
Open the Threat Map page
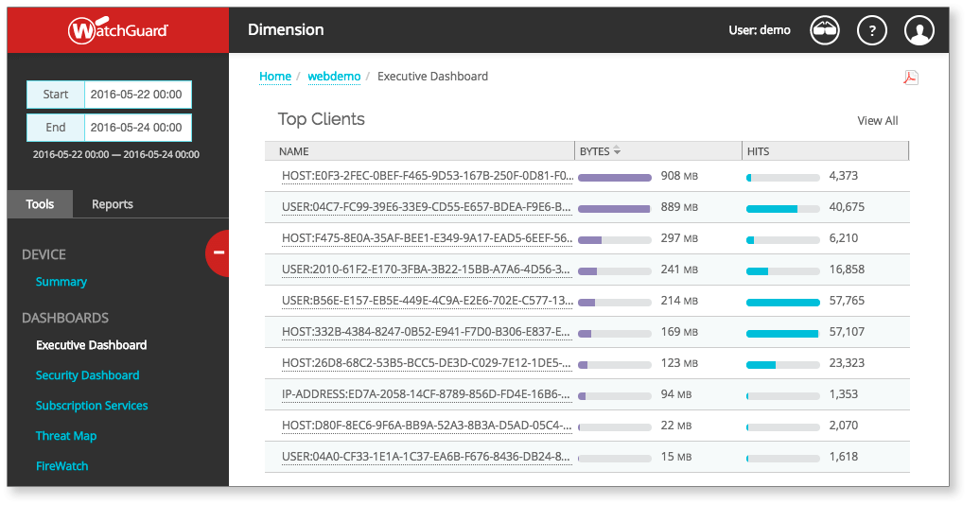(x=66, y=436)
